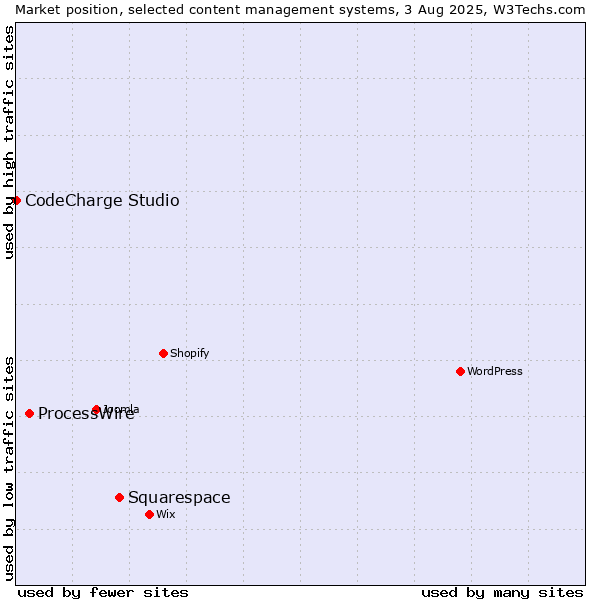The height and width of the screenshot is (600, 600).
Task: Click the Joomla red data point
Action: point(96,409)
